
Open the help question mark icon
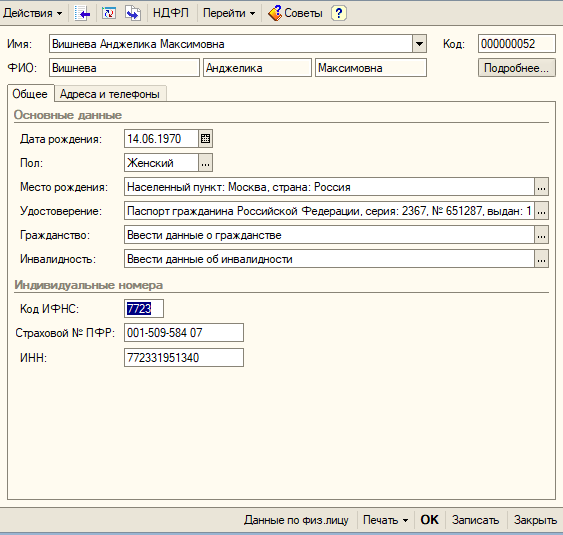click(339, 13)
